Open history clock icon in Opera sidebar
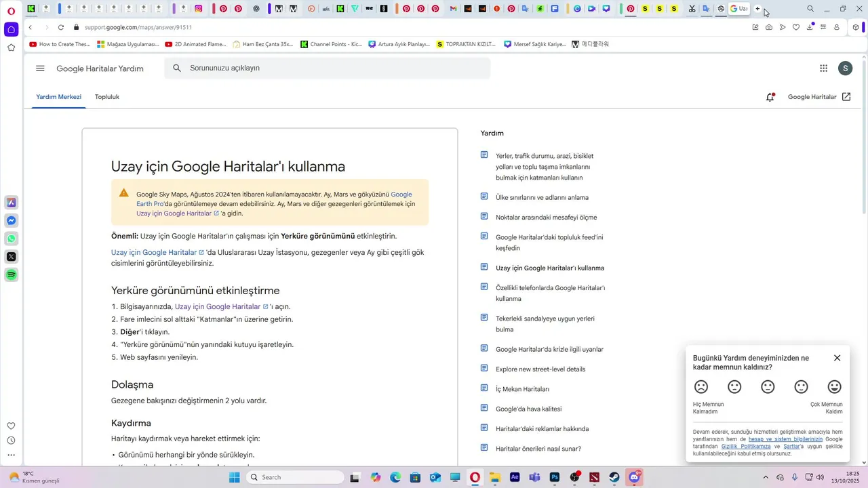The width and height of the screenshot is (868, 488). click(x=11, y=441)
